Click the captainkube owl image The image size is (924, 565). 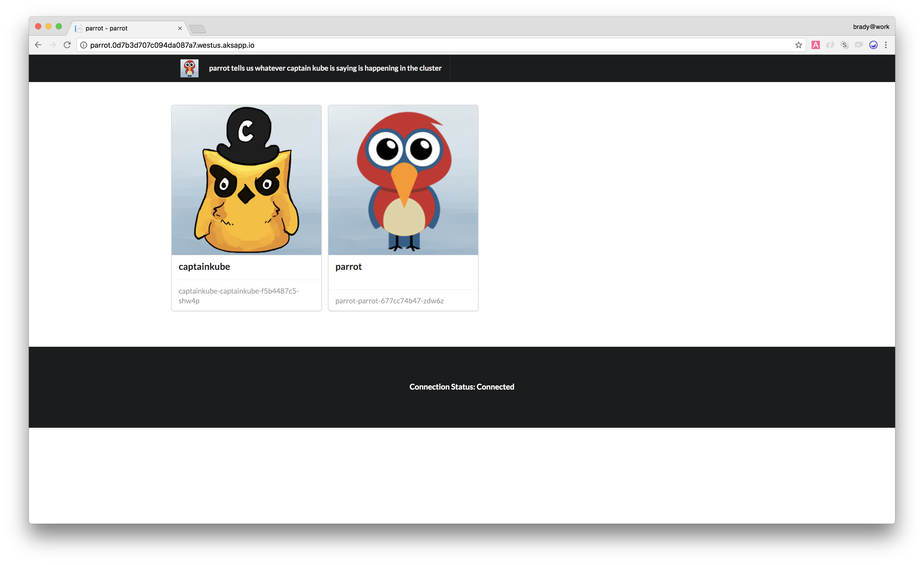pos(246,180)
